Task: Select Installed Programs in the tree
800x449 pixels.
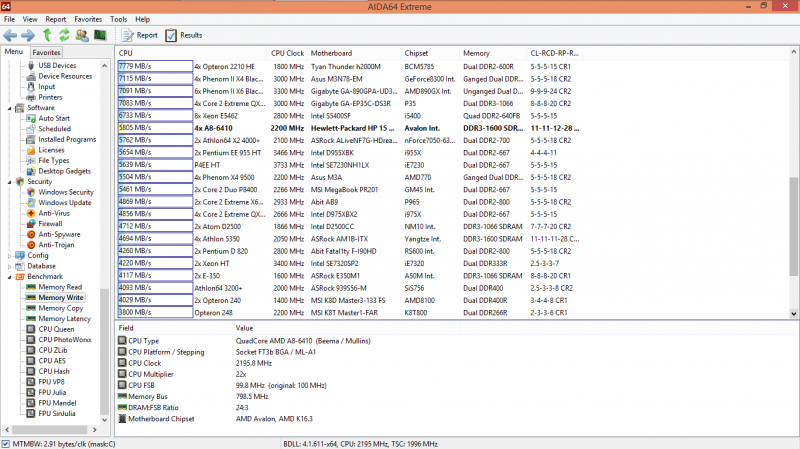Action: point(67,139)
